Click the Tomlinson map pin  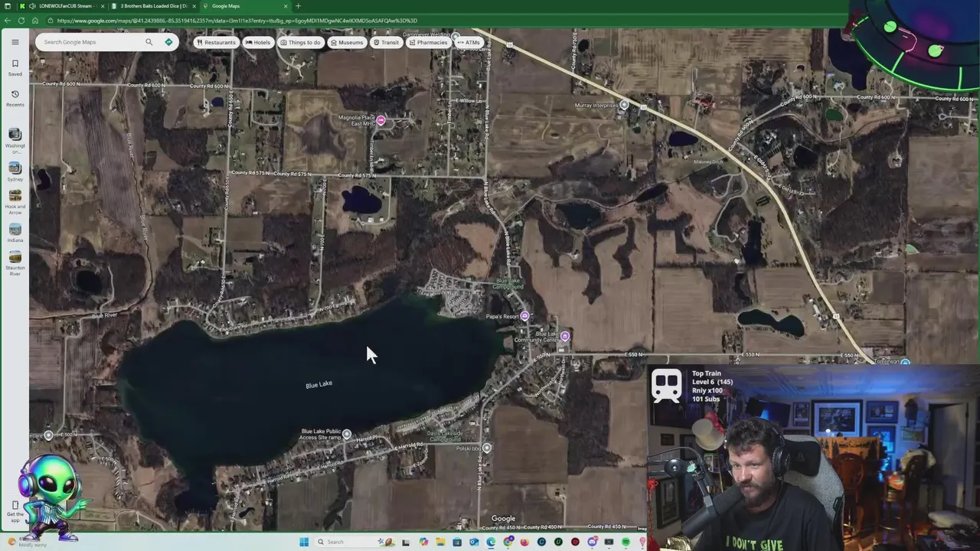coord(906,362)
